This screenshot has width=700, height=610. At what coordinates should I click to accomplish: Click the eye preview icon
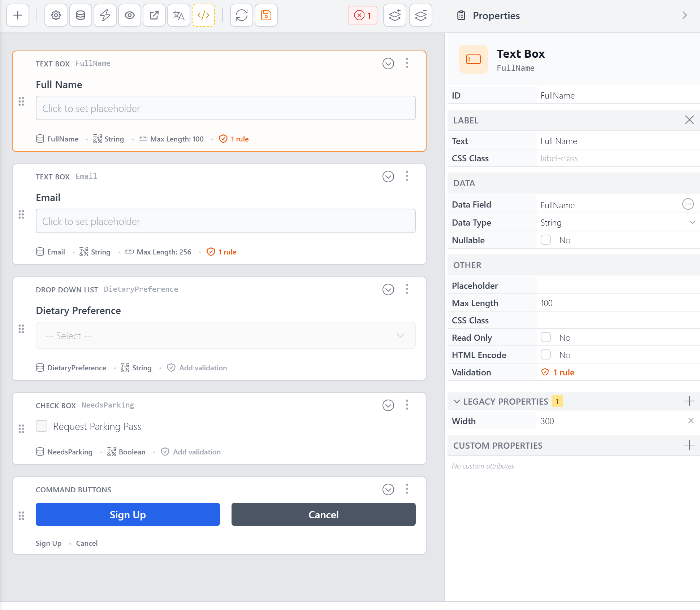[x=130, y=15]
